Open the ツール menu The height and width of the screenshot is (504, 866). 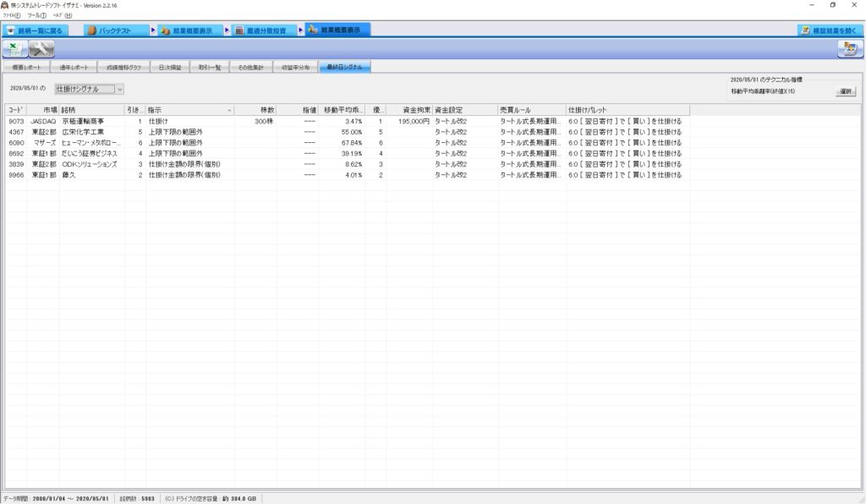pos(36,15)
